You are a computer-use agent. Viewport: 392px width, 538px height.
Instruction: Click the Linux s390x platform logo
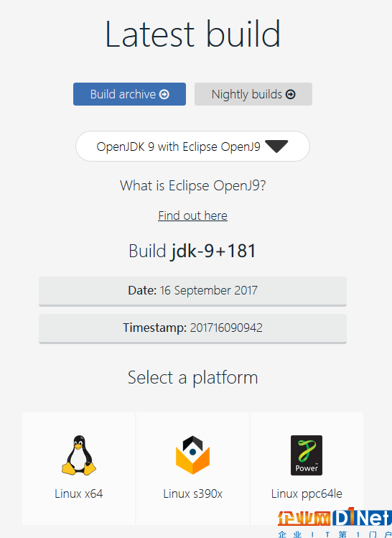tap(192, 455)
